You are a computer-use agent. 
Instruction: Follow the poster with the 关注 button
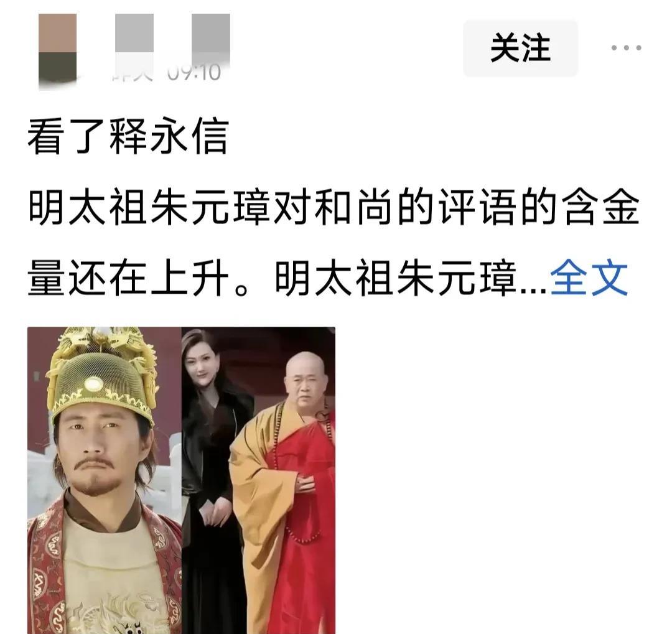tap(520, 48)
